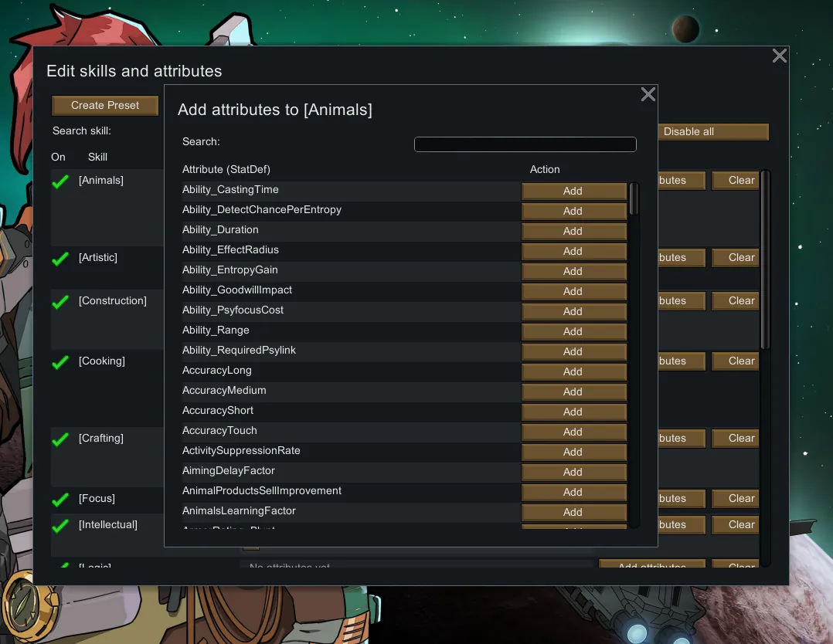The width and height of the screenshot is (833, 644).
Task: Disable the Construction skill checkmark
Action: pos(60,303)
